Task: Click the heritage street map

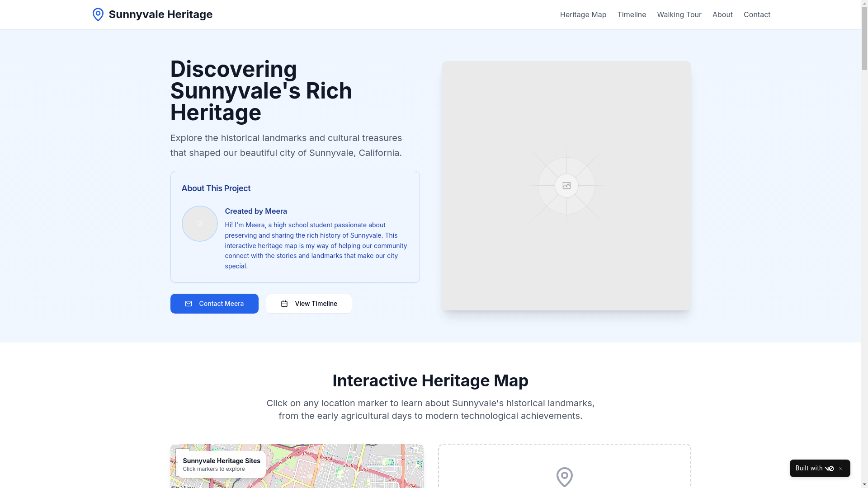Action: pos(297,466)
